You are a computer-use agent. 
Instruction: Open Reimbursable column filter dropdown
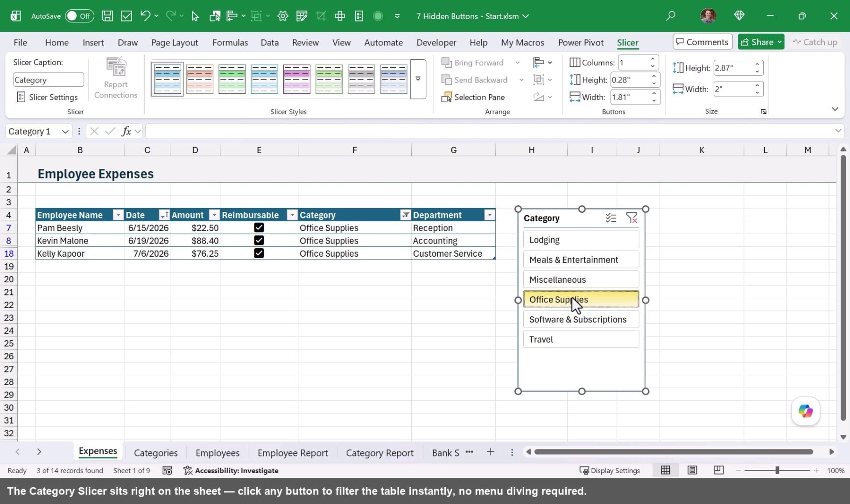tap(292, 215)
